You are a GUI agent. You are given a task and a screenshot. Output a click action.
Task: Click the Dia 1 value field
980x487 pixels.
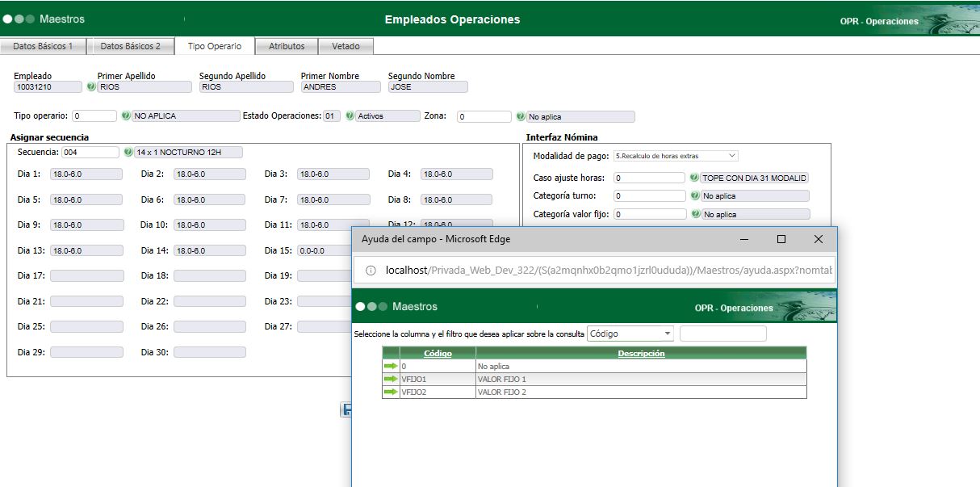(86, 174)
